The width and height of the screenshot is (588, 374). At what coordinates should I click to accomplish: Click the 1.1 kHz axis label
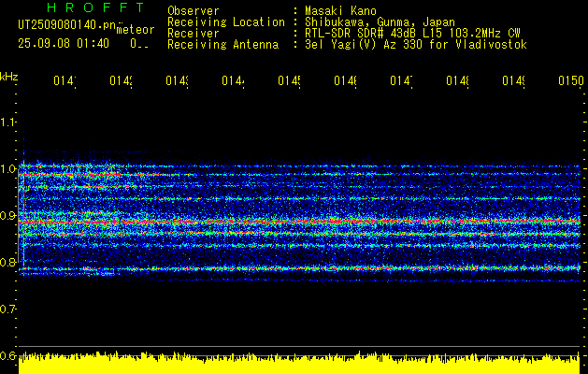(x=7, y=122)
